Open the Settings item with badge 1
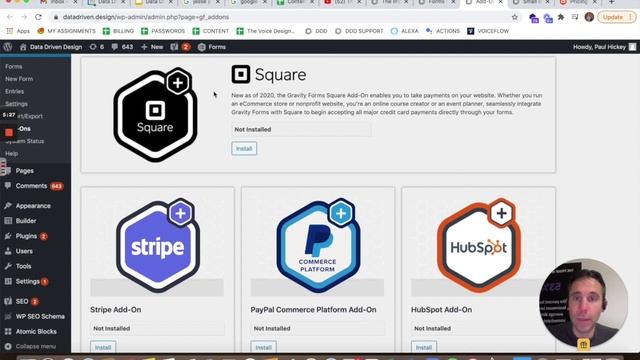The width and height of the screenshot is (640, 360). coord(27,281)
